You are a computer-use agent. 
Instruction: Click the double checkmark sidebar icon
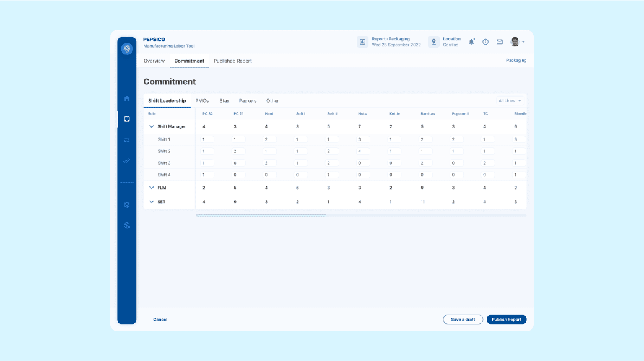click(127, 161)
